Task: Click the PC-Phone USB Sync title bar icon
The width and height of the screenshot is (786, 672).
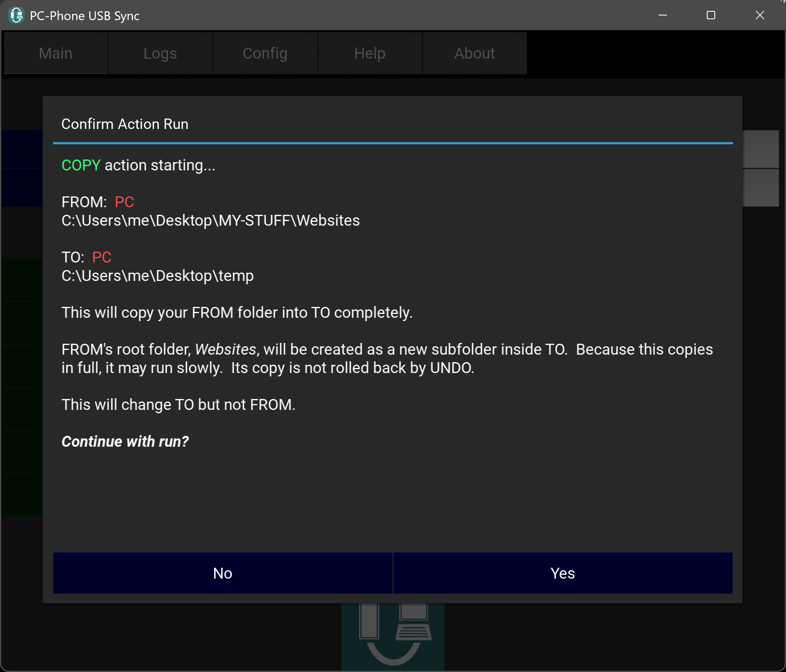Action: 16,15
